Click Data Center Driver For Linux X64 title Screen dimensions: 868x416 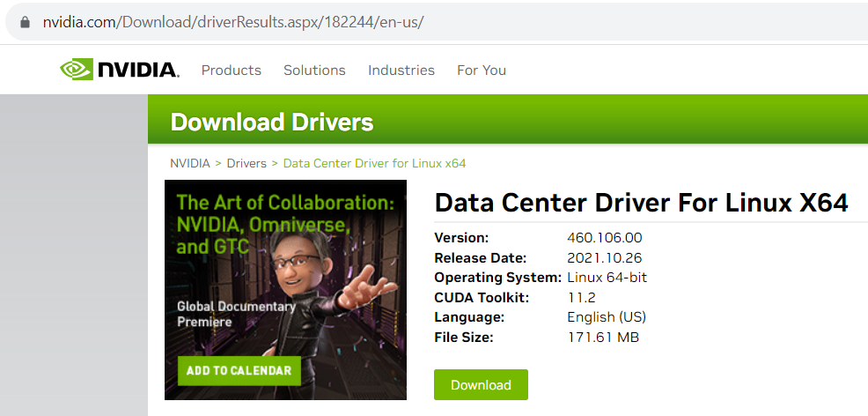[x=641, y=203]
